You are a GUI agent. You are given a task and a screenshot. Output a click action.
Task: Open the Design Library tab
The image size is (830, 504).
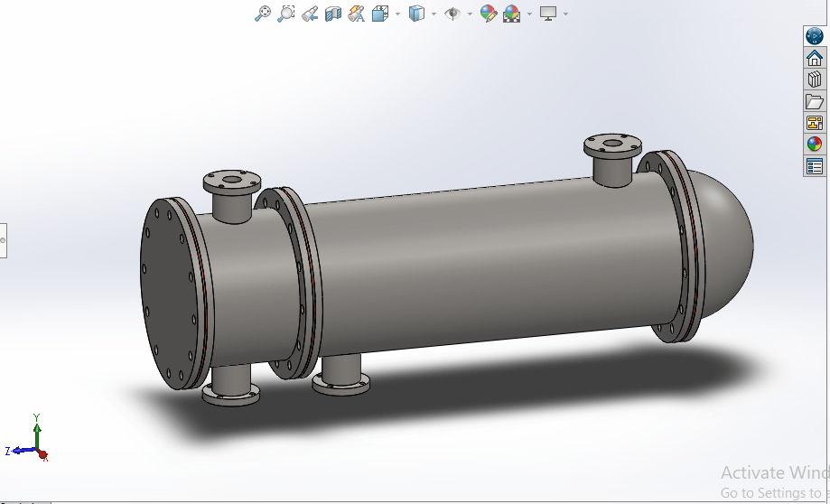[x=815, y=79]
